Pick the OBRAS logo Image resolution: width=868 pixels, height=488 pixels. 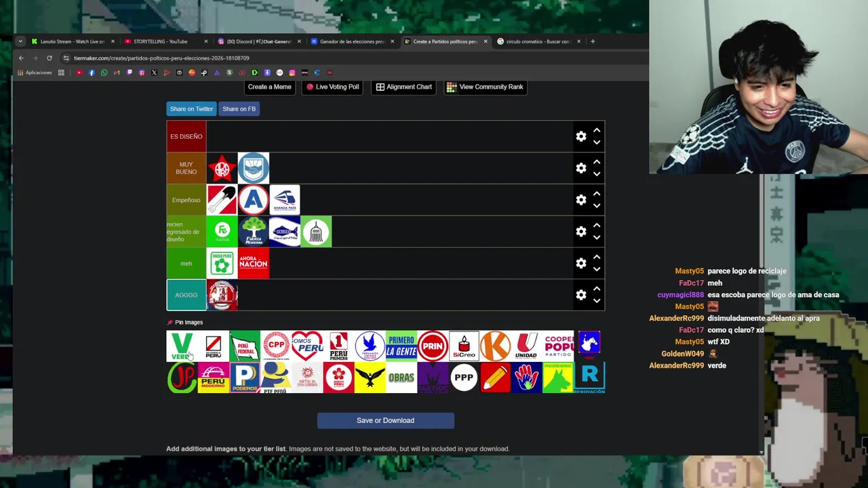pyautogui.click(x=401, y=378)
